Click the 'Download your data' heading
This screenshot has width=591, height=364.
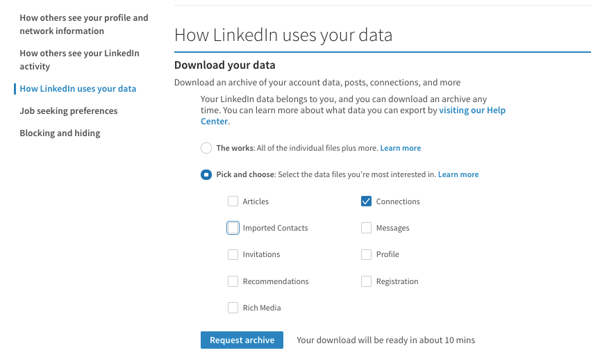pyautogui.click(x=224, y=65)
